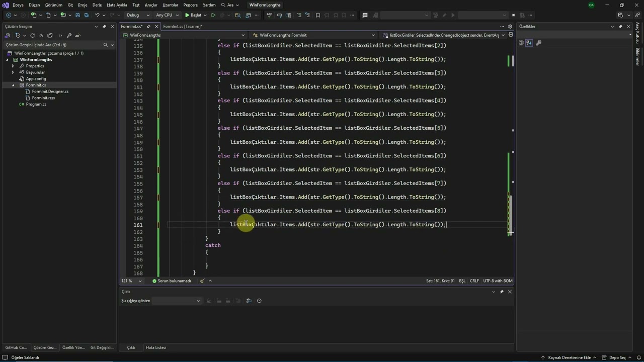This screenshot has width=644, height=362.
Task: Click the OA account avatar
Action: (x=591, y=5)
